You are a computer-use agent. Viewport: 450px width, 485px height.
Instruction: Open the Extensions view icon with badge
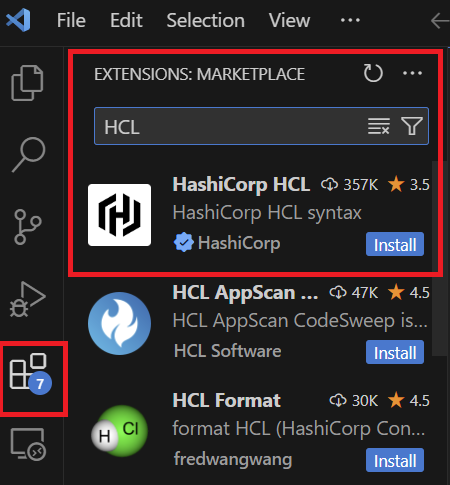31,374
